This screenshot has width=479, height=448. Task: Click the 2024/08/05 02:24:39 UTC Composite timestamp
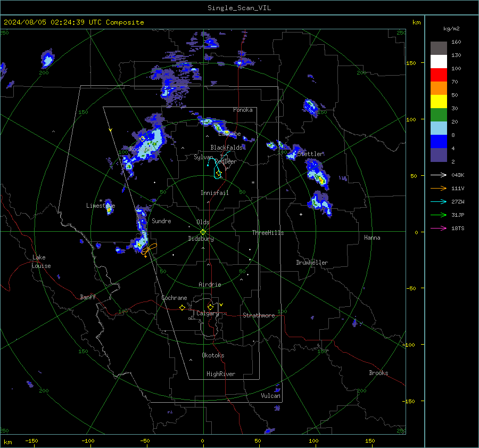tap(73, 22)
